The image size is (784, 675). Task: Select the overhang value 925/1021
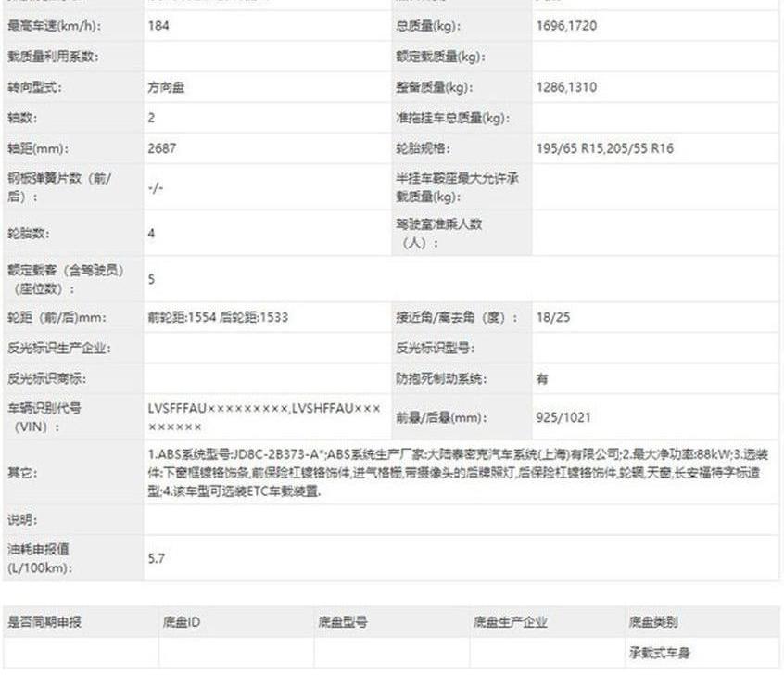pos(563,417)
